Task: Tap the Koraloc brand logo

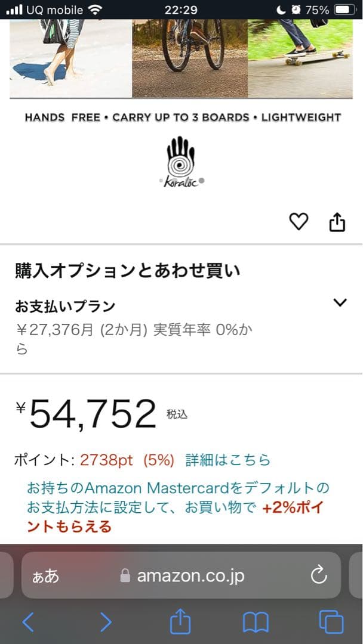Action: [181, 159]
